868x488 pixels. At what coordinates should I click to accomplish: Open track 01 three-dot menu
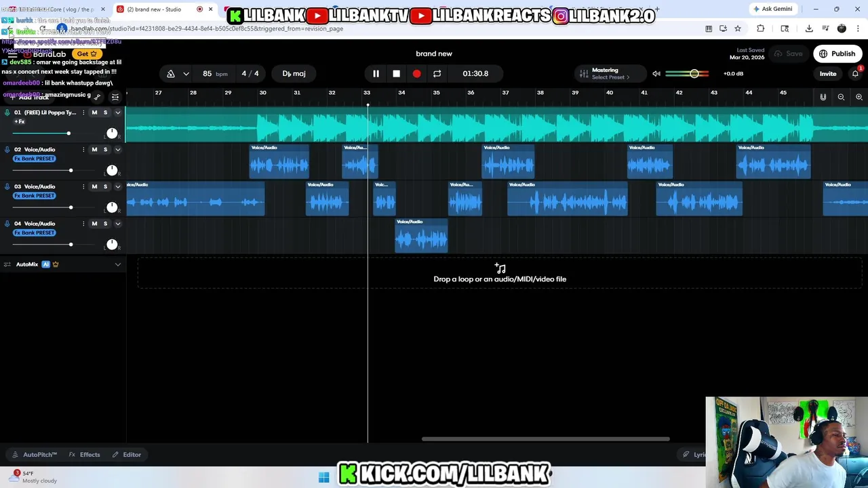83,113
